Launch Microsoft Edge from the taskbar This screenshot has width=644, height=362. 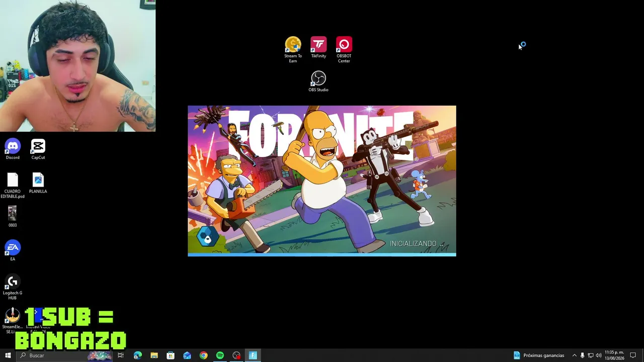137,355
